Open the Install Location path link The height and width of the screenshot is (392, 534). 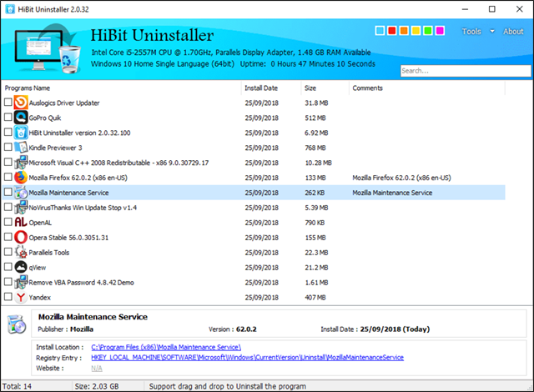tap(166, 347)
